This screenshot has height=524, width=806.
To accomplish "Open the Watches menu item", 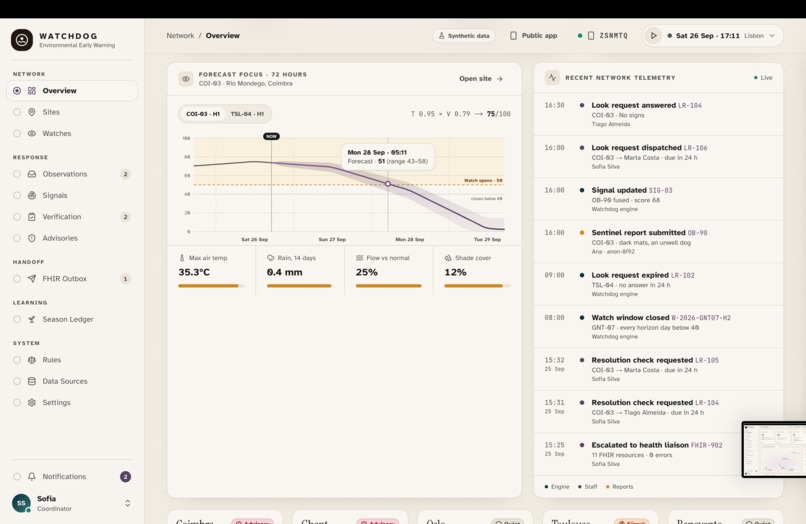I will [72, 133].
